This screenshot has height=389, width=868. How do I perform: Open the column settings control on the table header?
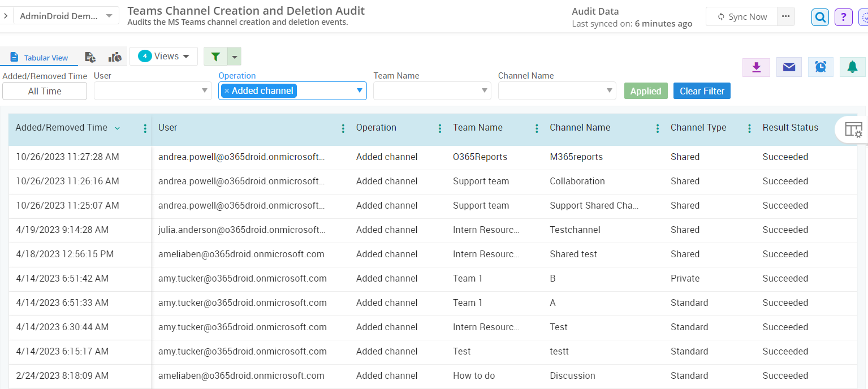pyautogui.click(x=854, y=129)
